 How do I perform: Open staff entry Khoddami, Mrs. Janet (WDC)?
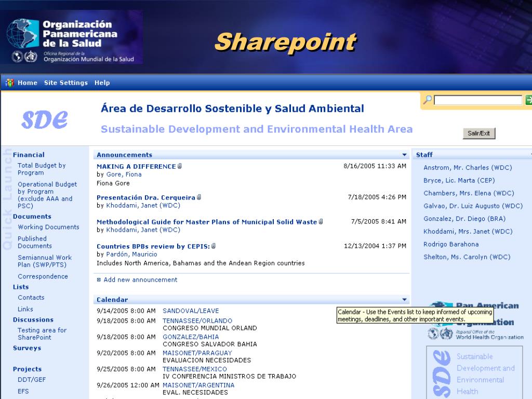(468, 231)
